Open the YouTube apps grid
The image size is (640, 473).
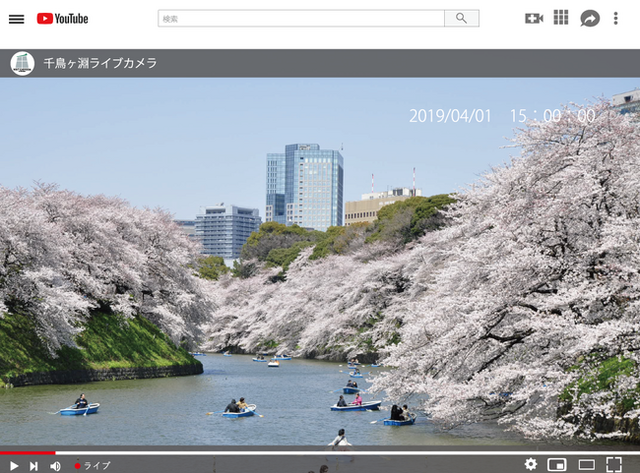click(561, 18)
